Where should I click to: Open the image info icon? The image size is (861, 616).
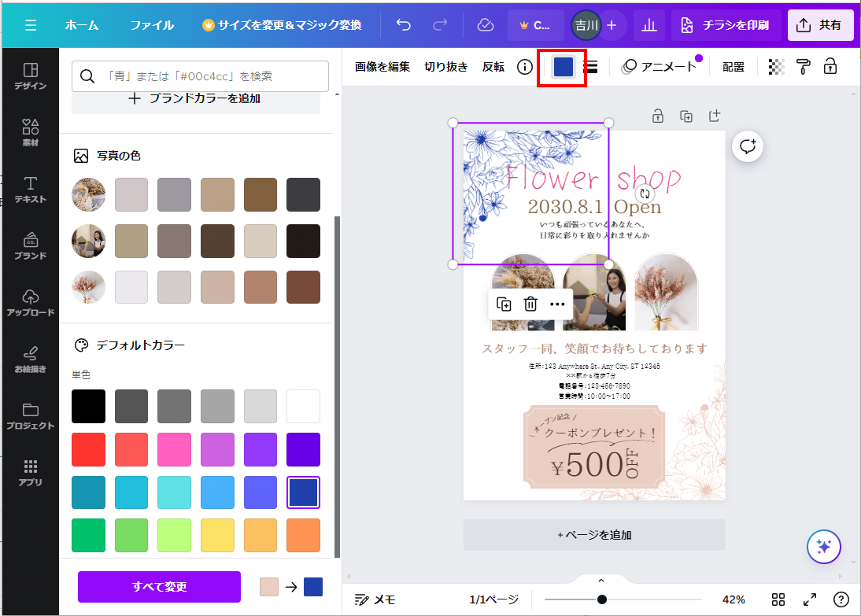coord(525,67)
